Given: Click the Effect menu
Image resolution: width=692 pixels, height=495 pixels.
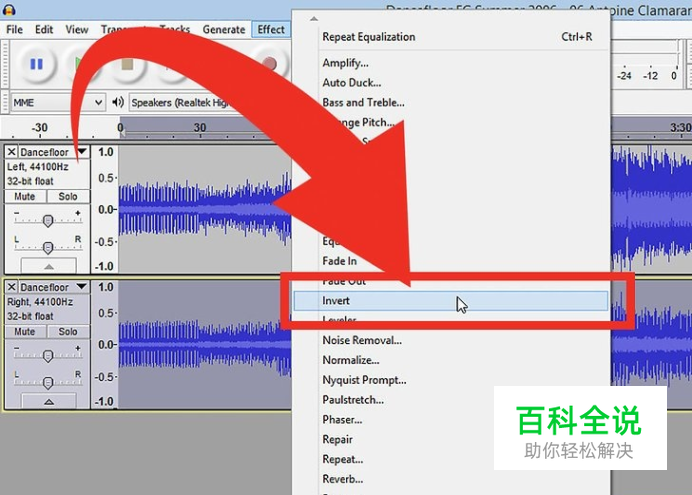Looking at the screenshot, I should pos(271,30).
